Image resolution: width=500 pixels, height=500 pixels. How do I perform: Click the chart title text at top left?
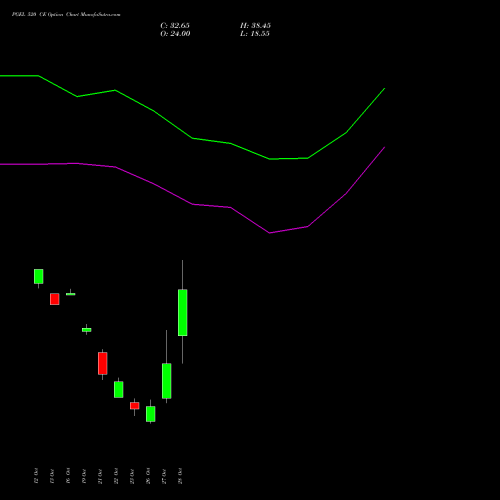coord(66,14)
